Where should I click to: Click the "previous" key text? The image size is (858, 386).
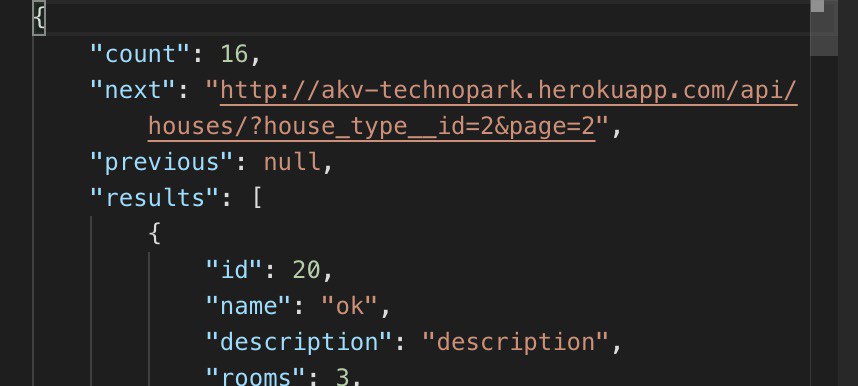(162, 163)
